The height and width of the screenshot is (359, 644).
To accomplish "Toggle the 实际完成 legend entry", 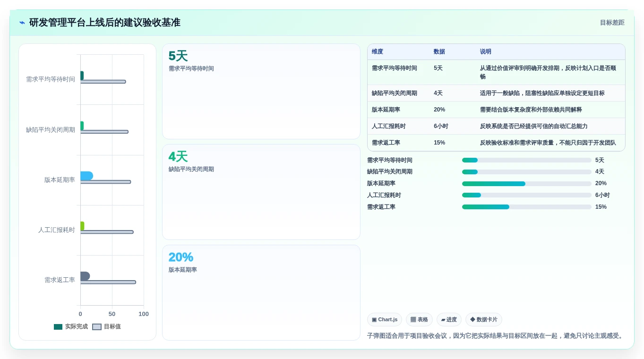I will pos(71,327).
